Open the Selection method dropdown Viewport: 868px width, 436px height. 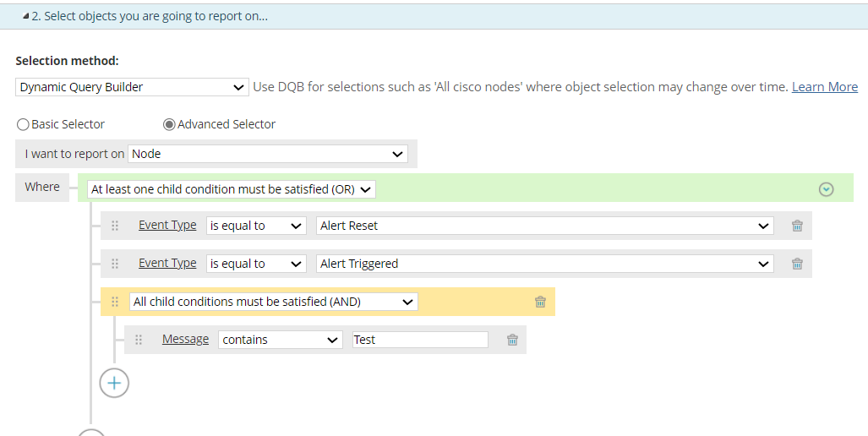(x=132, y=87)
